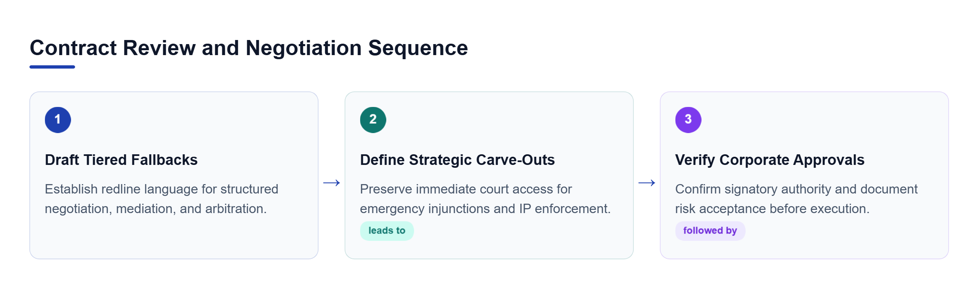Click the arrow between steps 2 and 3
980x289 pixels.
[647, 183]
